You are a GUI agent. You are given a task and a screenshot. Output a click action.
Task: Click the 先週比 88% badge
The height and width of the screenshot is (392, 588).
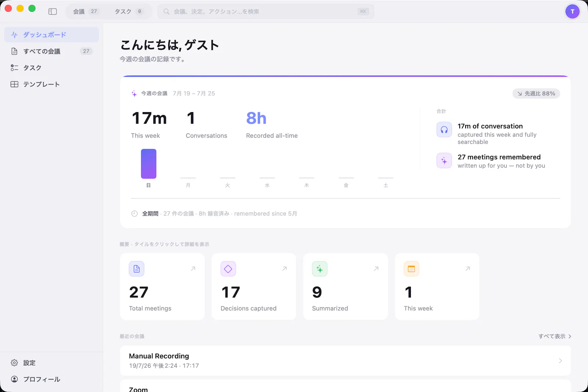(x=536, y=93)
